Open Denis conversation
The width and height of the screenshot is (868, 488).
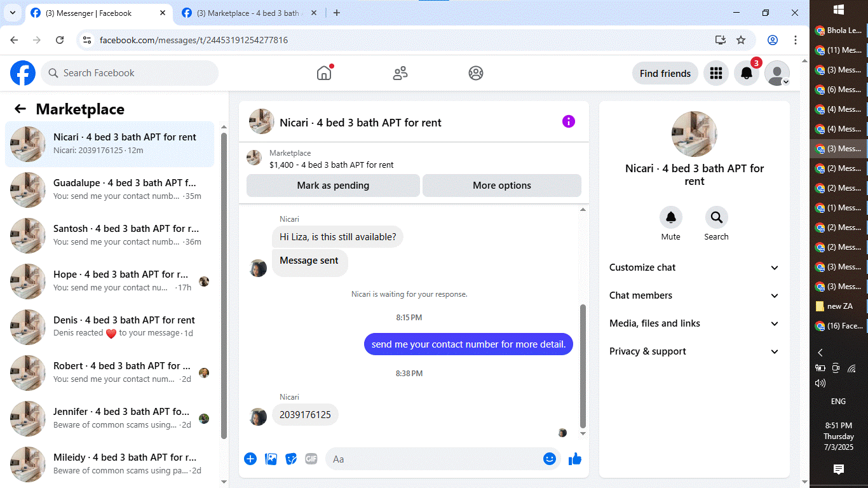(x=110, y=327)
